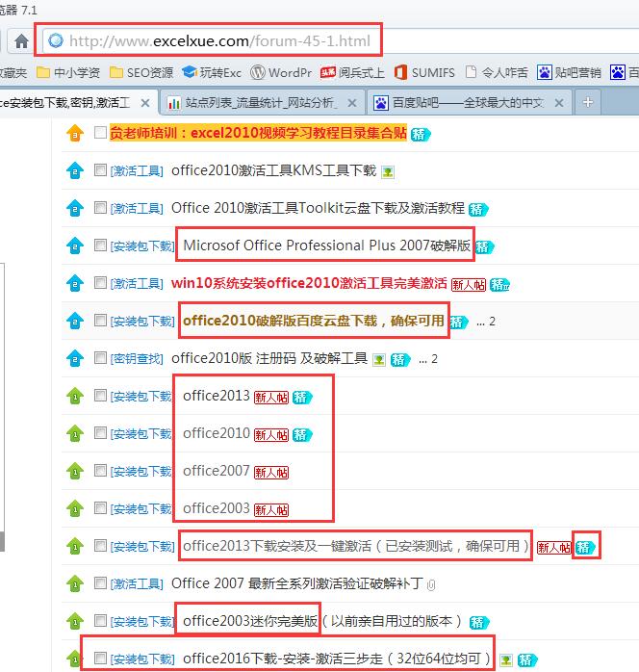
Task: Click image attachment icon on KMS工具 row
Action: point(388,172)
